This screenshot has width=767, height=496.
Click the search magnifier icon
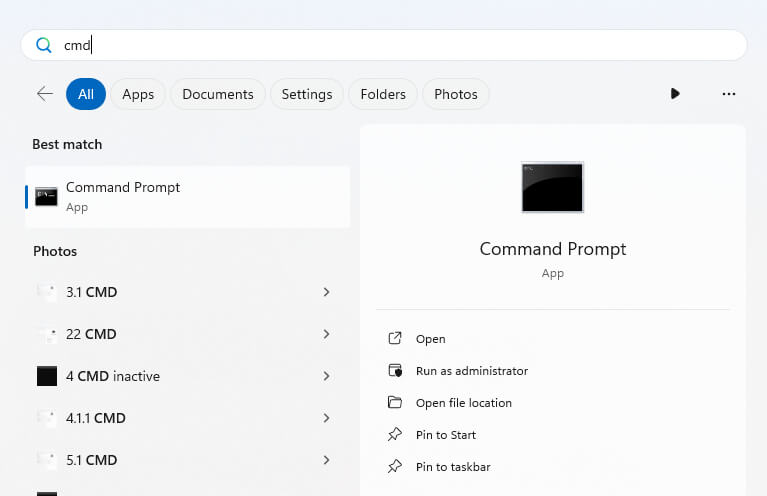43,45
